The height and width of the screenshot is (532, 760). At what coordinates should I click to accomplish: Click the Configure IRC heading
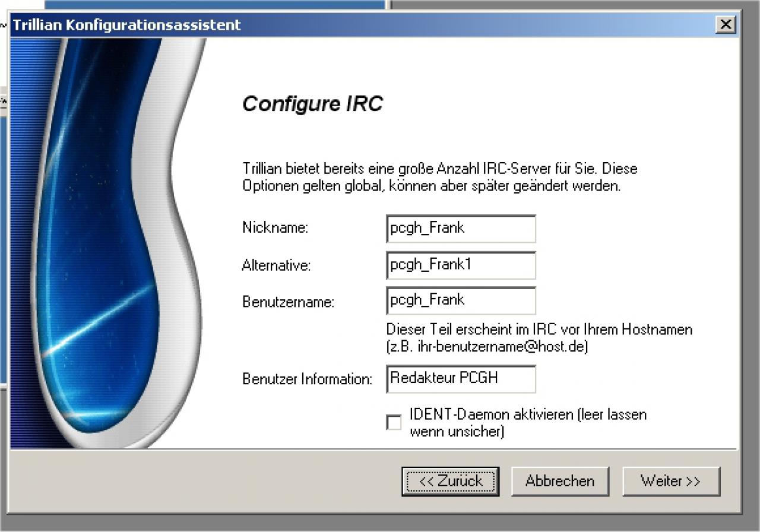click(x=312, y=104)
